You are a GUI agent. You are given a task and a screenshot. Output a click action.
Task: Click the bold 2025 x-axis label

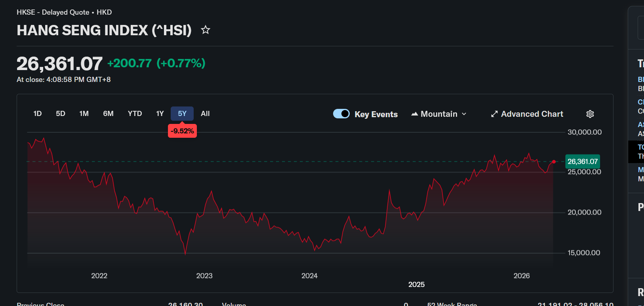(417, 285)
